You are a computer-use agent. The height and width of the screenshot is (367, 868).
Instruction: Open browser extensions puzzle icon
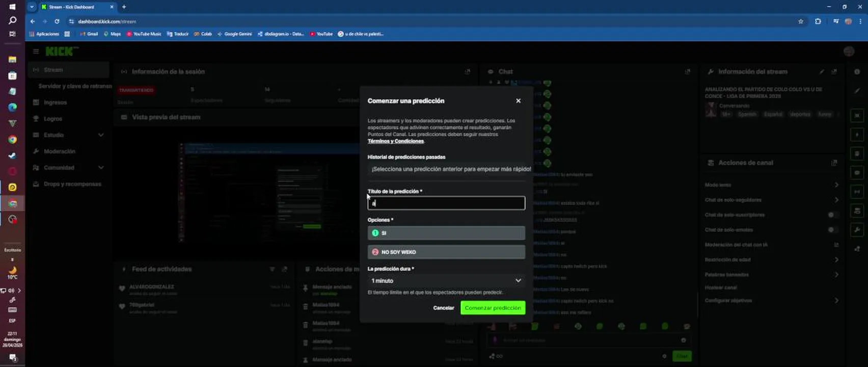(x=818, y=21)
